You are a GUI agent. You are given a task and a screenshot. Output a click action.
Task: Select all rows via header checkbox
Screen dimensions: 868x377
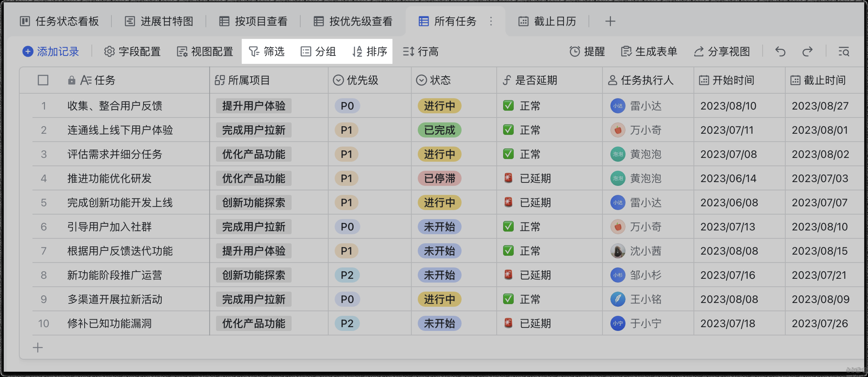pyautogui.click(x=43, y=80)
